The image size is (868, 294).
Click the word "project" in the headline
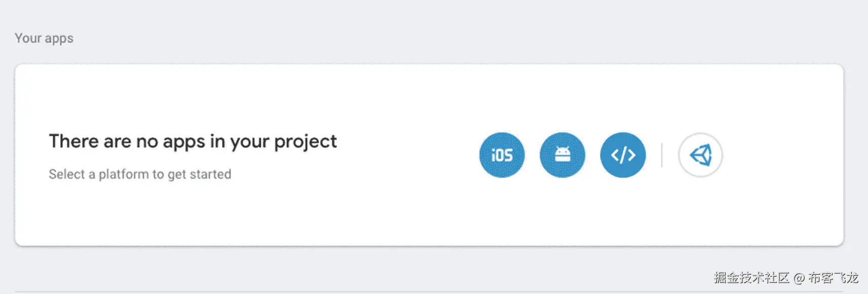click(305, 142)
